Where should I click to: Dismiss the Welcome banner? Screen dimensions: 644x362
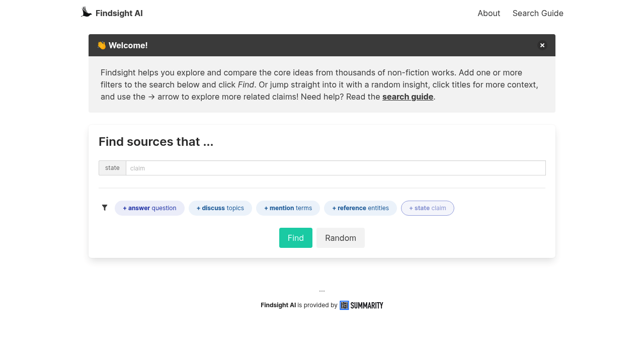click(542, 45)
